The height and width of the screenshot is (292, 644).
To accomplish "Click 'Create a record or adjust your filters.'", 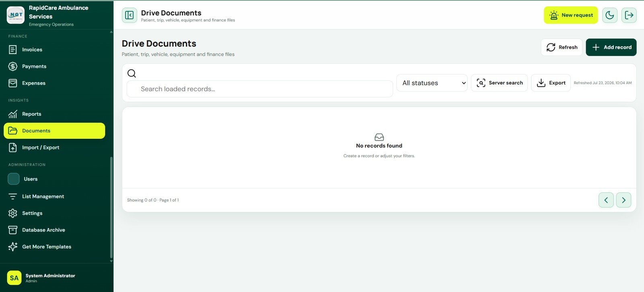I will [379, 156].
